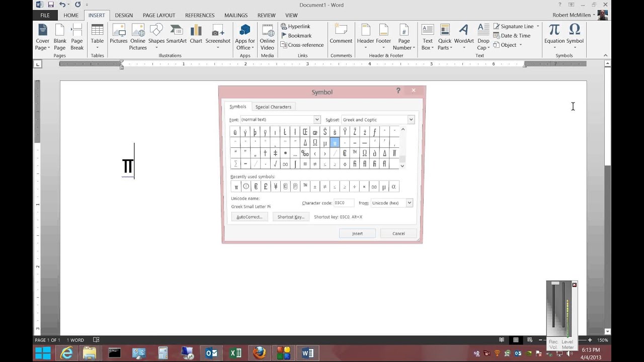644x362 pixels.
Task: Insert a Header
Action: 365,36
